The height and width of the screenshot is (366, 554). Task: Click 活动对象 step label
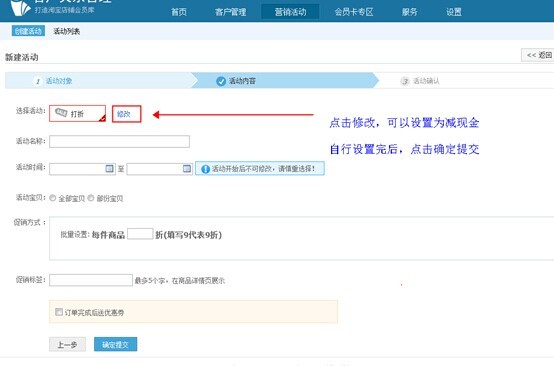59,81
